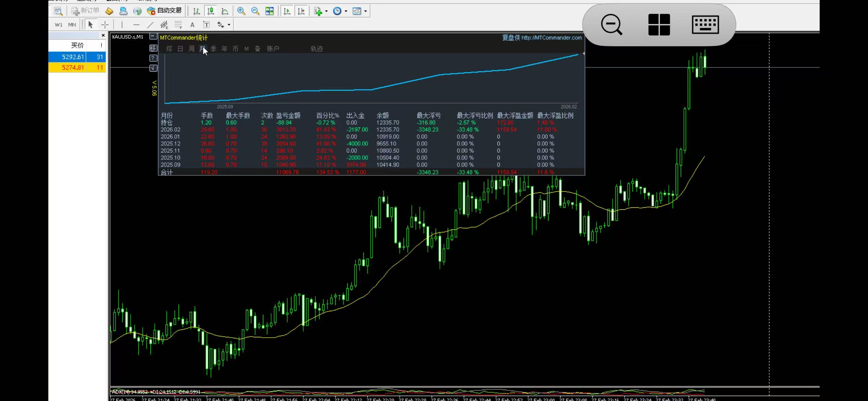Select the trendline drawing tool

[x=150, y=25]
